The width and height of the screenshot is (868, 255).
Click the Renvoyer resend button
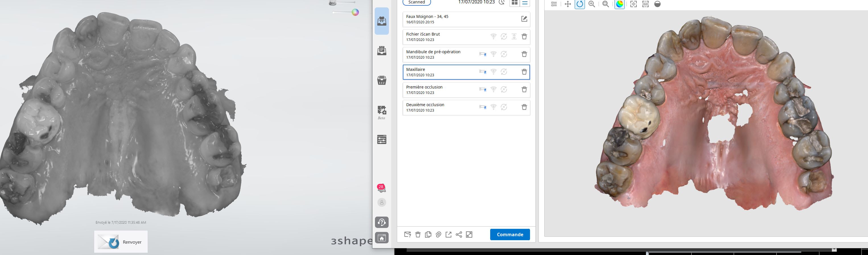click(121, 242)
